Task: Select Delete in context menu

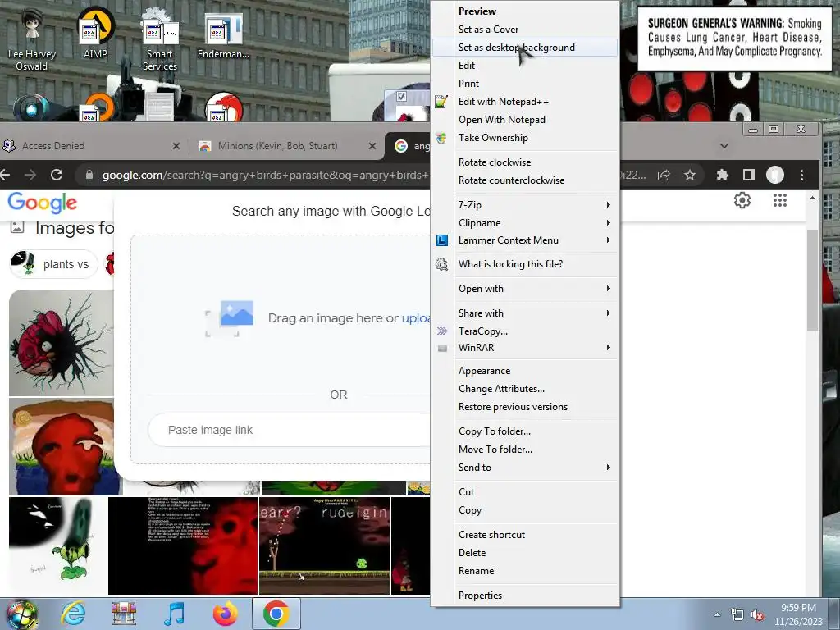Action: [x=524, y=553]
